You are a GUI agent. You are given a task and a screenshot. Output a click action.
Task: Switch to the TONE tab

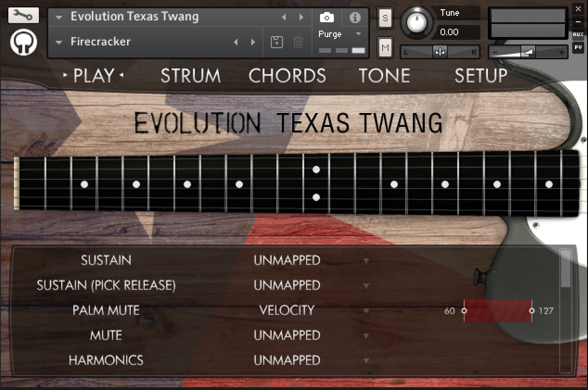point(384,75)
